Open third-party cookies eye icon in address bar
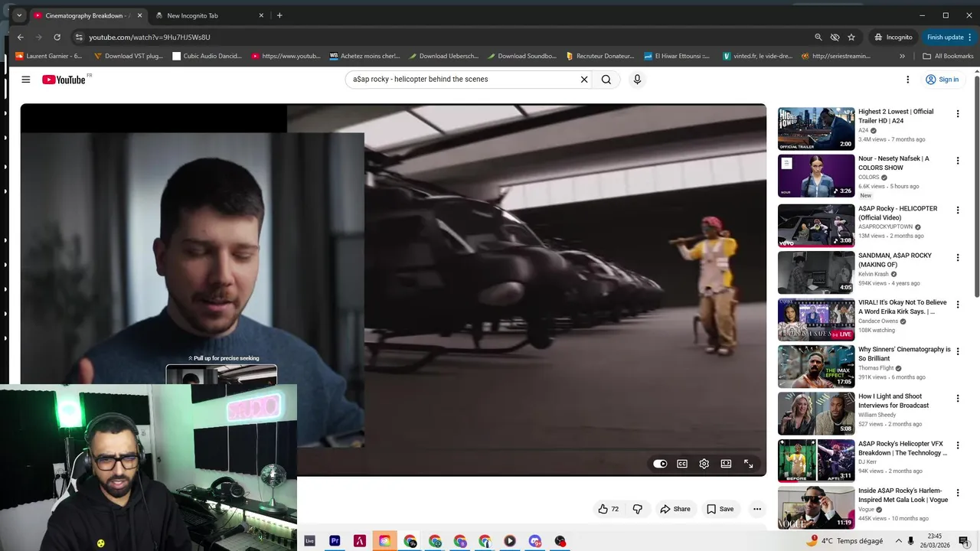 pos(835,37)
